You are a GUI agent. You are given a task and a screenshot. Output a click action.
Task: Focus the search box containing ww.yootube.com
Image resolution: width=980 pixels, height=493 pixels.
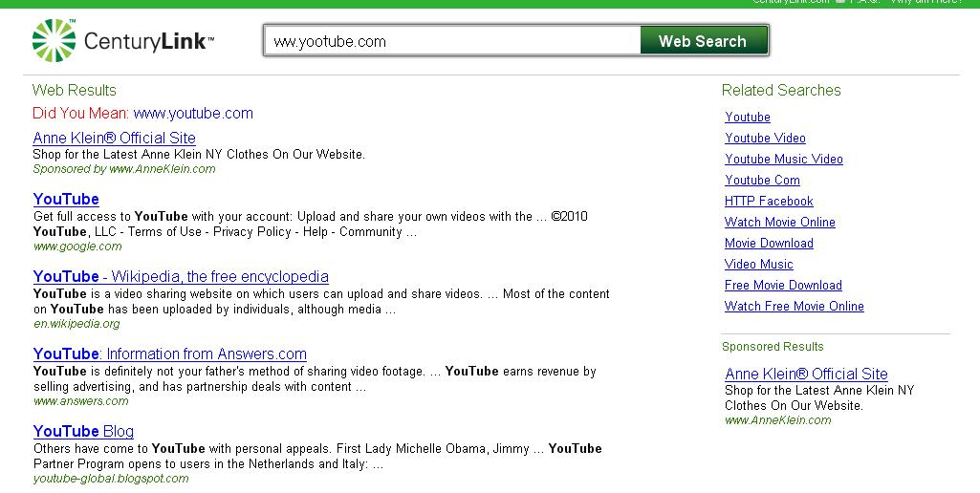point(453,41)
